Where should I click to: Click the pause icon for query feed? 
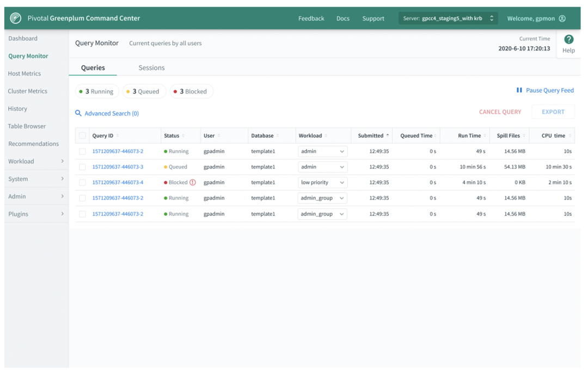519,90
